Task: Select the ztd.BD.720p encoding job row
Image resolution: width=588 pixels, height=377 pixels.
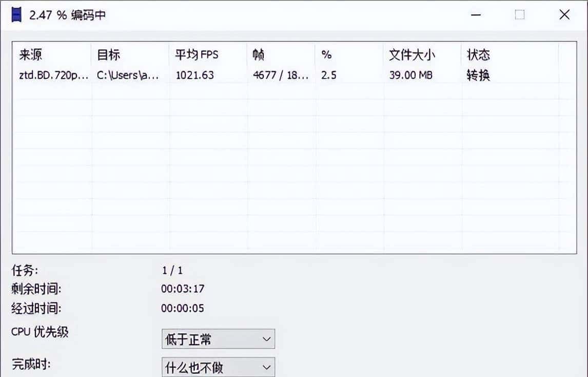Action: point(205,75)
